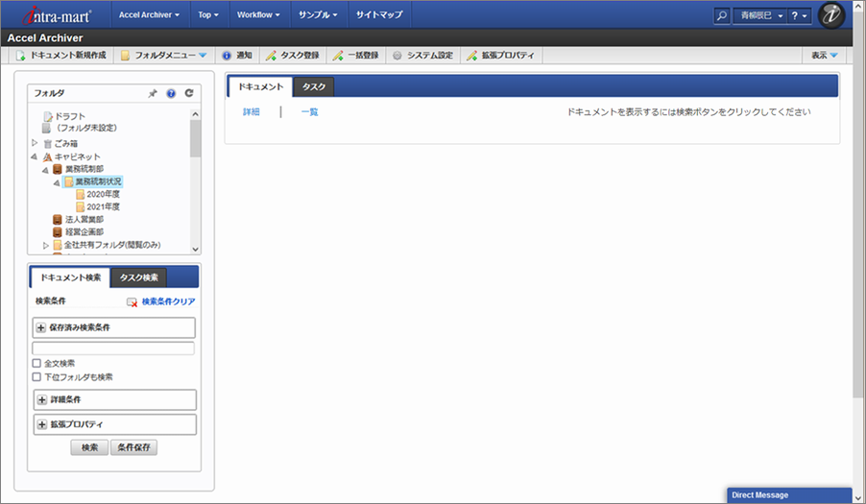The height and width of the screenshot is (504, 866).
Task: Click the bulk registration (一括登録) pencil icon
Action: tap(338, 56)
